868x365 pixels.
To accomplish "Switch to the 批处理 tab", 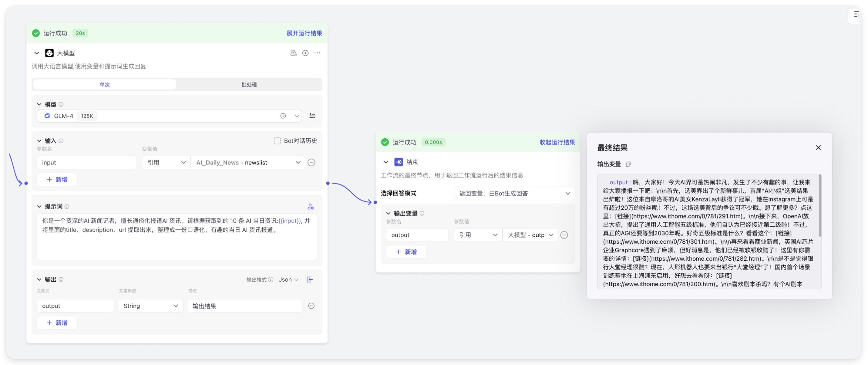I will (x=249, y=85).
